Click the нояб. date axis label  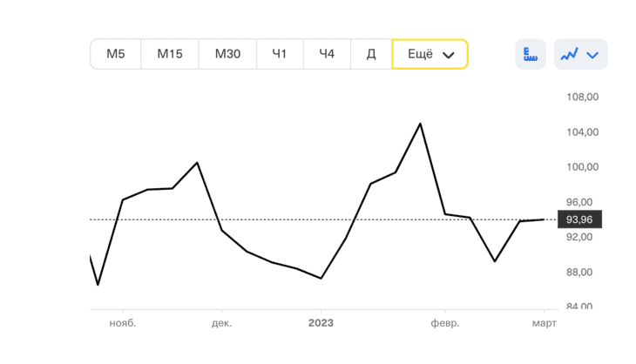pos(123,323)
